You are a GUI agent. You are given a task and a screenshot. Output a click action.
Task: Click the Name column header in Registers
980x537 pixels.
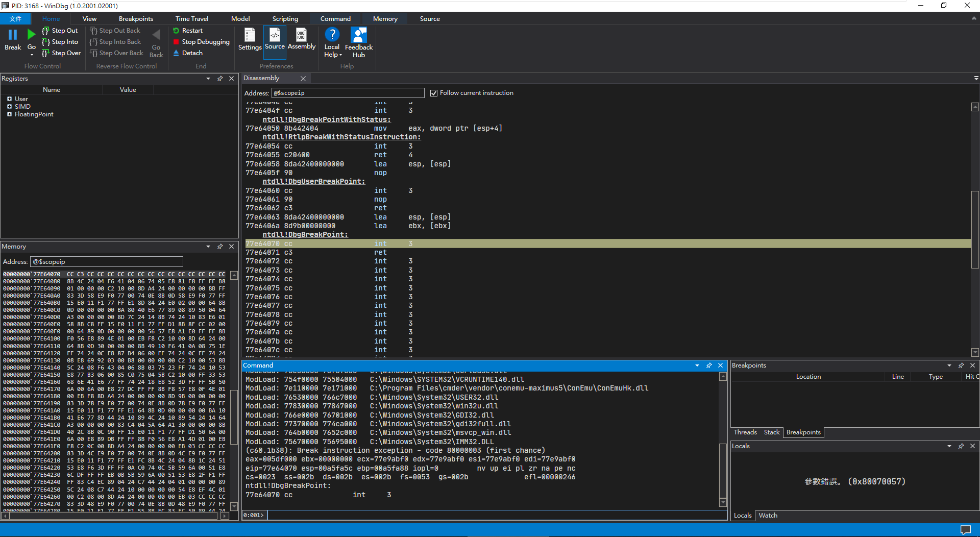click(52, 90)
